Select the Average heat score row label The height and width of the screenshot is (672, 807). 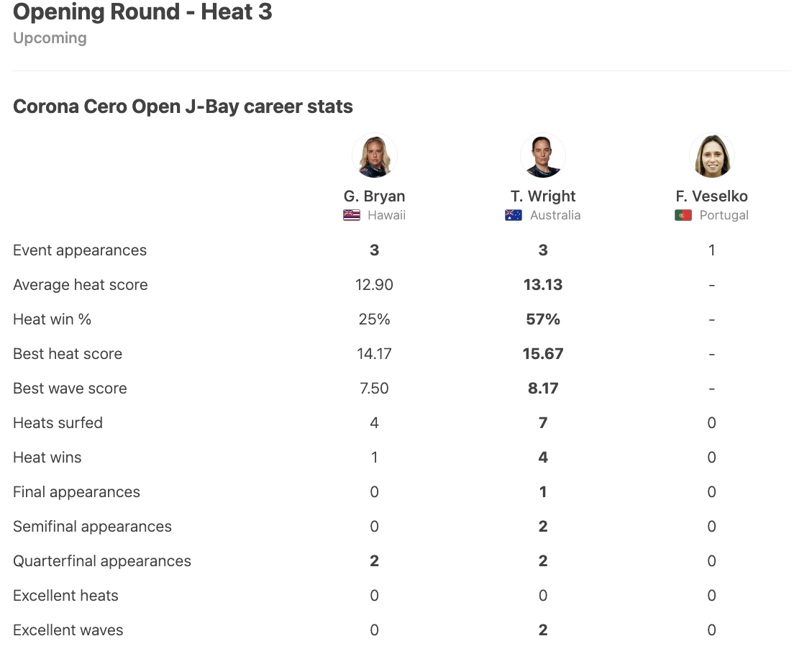point(81,285)
